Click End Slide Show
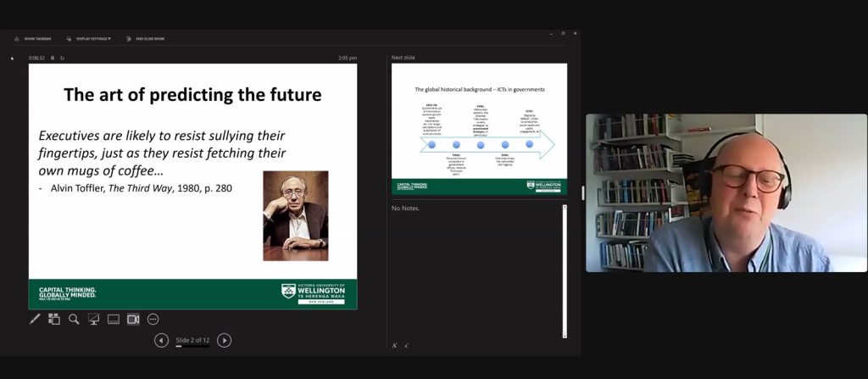This screenshot has height=379, width=868. [145, 38]
